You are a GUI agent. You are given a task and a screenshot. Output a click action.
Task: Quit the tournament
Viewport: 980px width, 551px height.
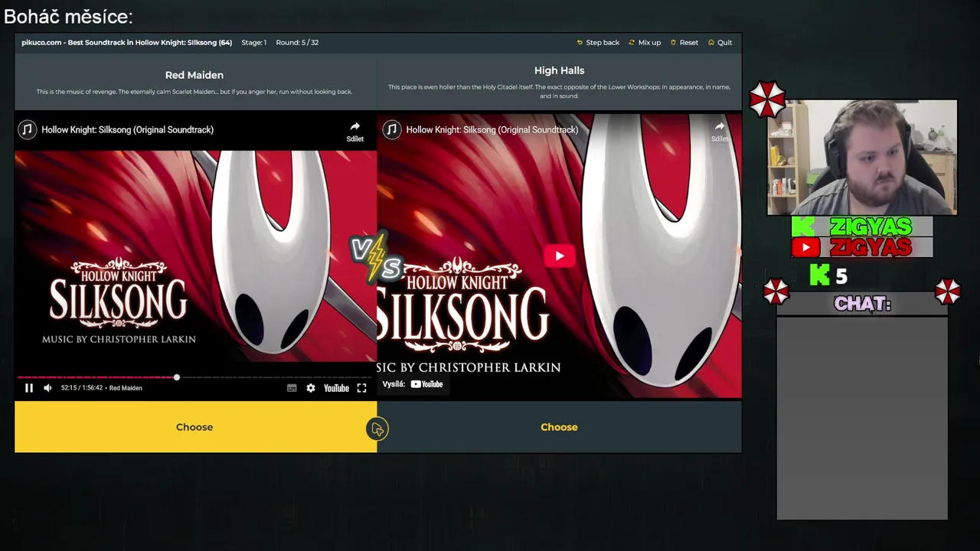[720, 42]
